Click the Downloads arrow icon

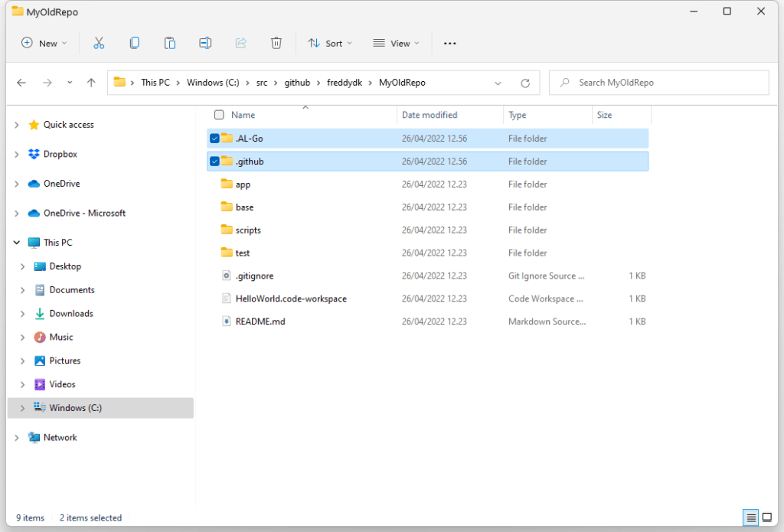tap(40, 314)
